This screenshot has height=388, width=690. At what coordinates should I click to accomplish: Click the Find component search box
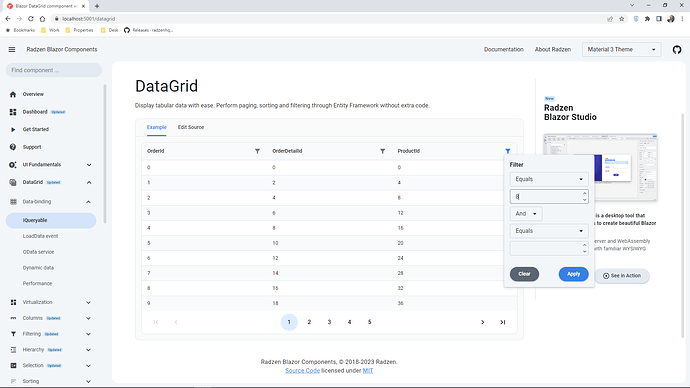tap(54, 70)
